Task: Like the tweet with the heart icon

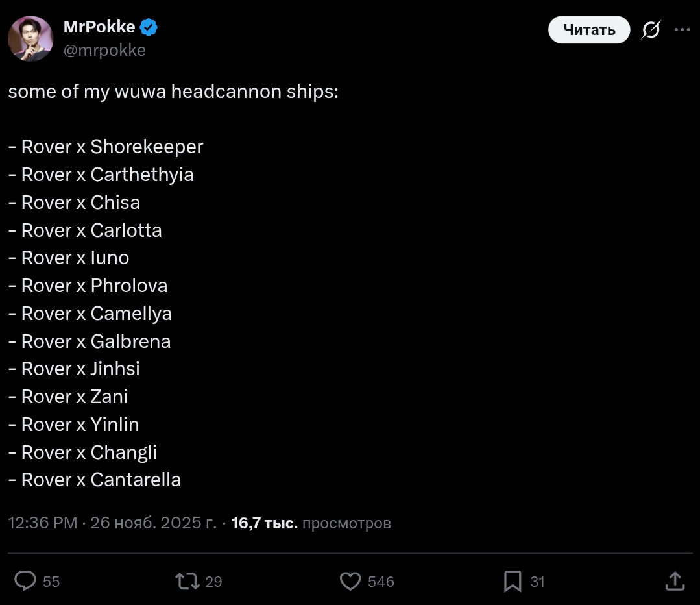Action: coord(350,581)
